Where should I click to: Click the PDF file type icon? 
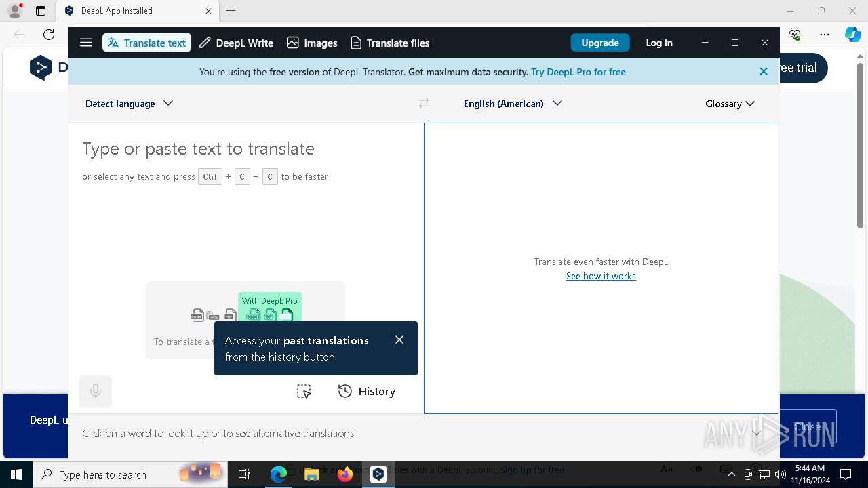pyautogui.click(x=231, y=314)
